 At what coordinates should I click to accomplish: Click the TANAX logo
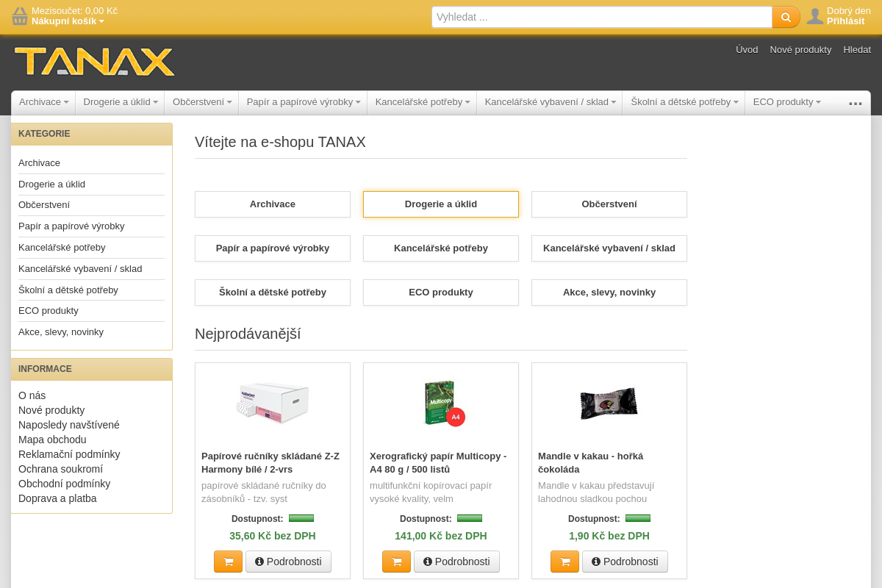(x=94, y=62)
